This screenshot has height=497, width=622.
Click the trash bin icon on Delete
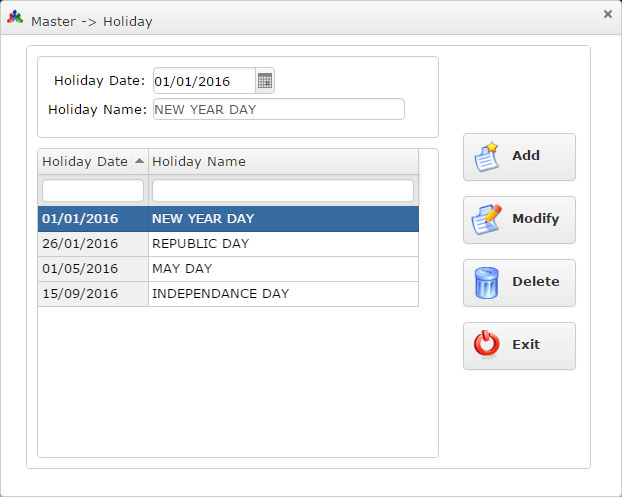487,282
